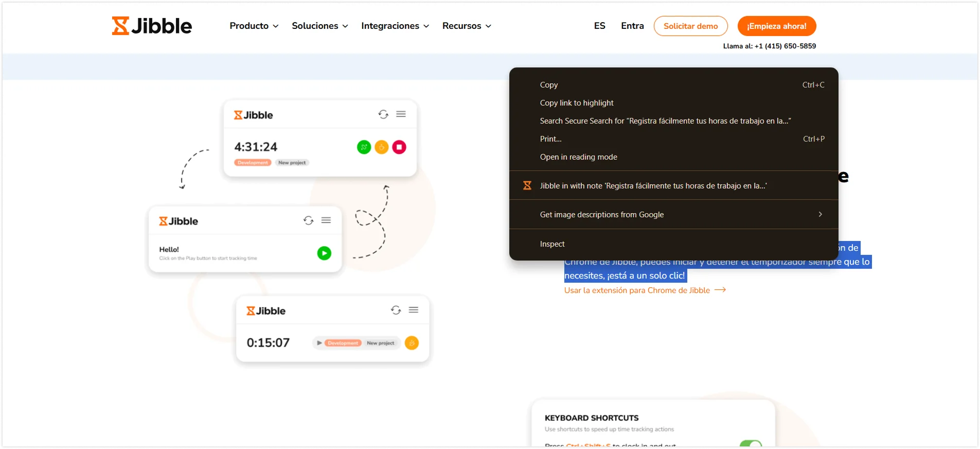The width and height of the screenshot is (980, 449).
Task: Open the Producto dropdown menu
Action: tap(254, 26)
